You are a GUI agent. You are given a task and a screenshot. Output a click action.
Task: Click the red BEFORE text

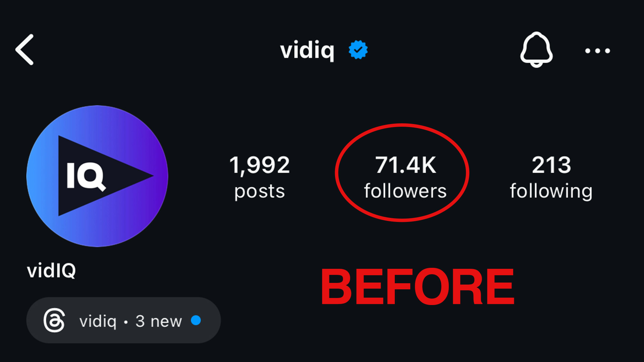pyautogui.click(x=417, y=287)
